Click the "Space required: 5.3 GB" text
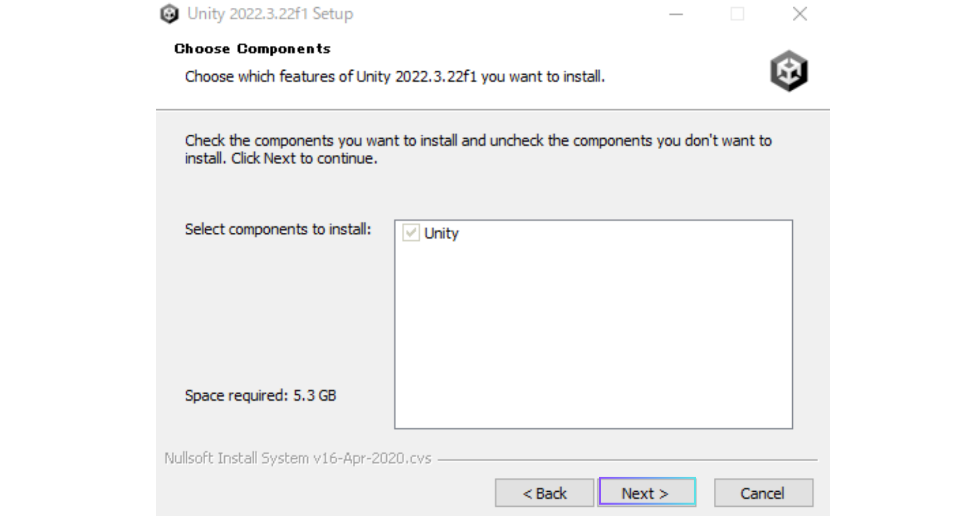980x516 pixels. [260, 396]
